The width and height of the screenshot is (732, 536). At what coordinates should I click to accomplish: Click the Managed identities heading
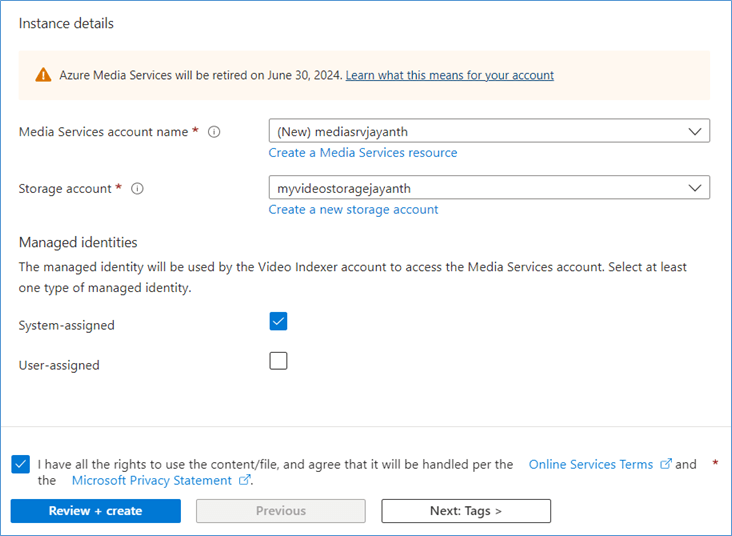78,242
